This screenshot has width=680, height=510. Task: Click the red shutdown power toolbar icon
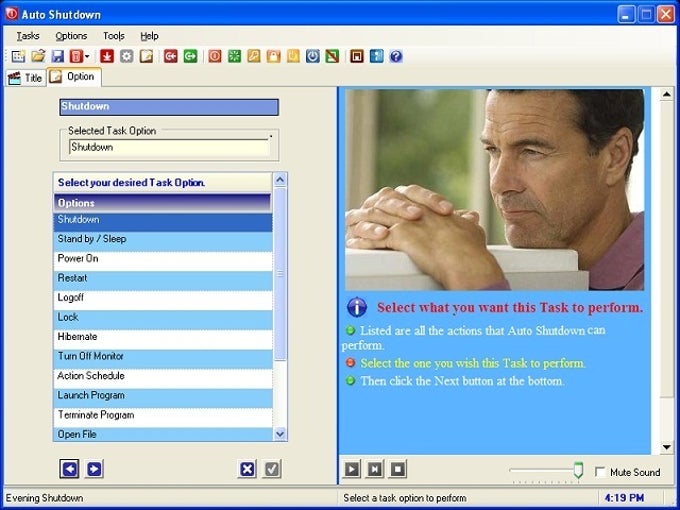click(215, 56)
